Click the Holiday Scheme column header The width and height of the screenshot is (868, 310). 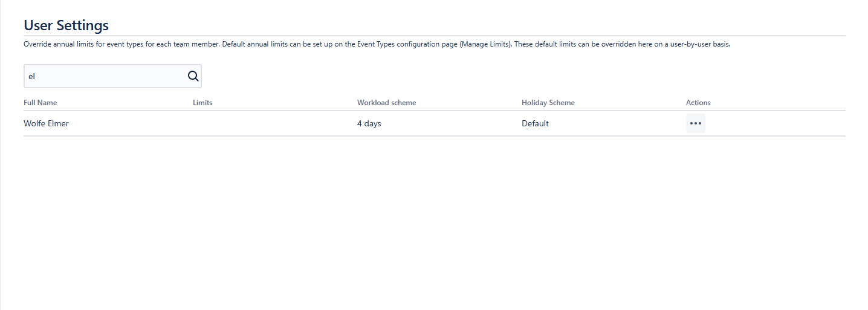[x=548, y=103]
